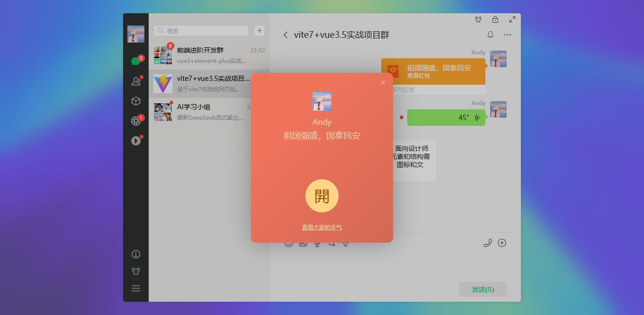The image size is (644, 315).
Task: Open the location sharing icon in toolbar
Action: 346,243
